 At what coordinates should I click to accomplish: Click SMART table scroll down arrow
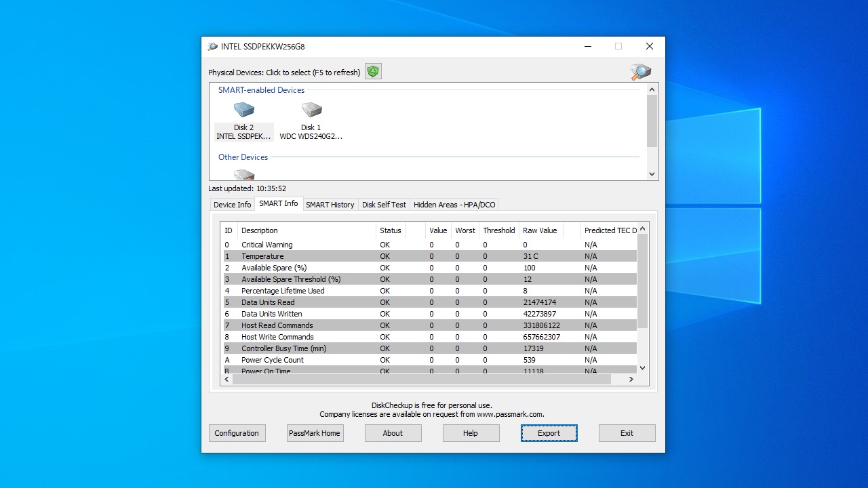coord(643,368)
